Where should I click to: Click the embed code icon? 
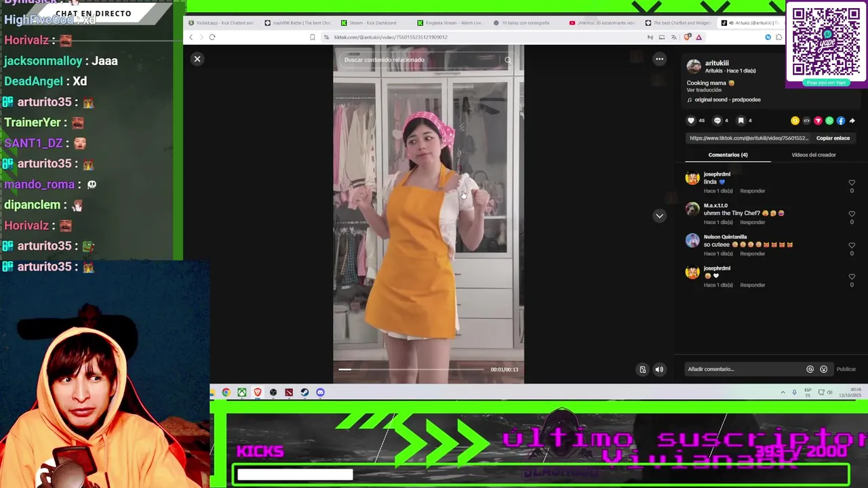[806, 121]
